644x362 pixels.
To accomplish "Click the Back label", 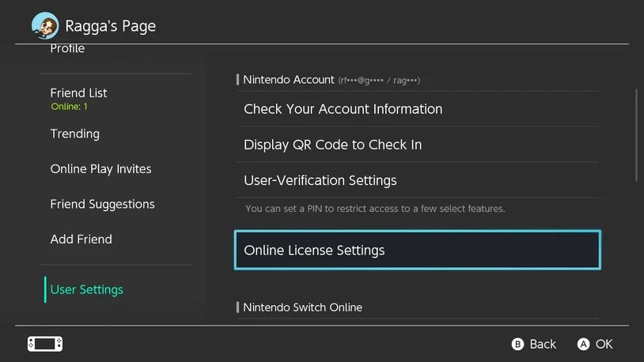I will point(543,344).
